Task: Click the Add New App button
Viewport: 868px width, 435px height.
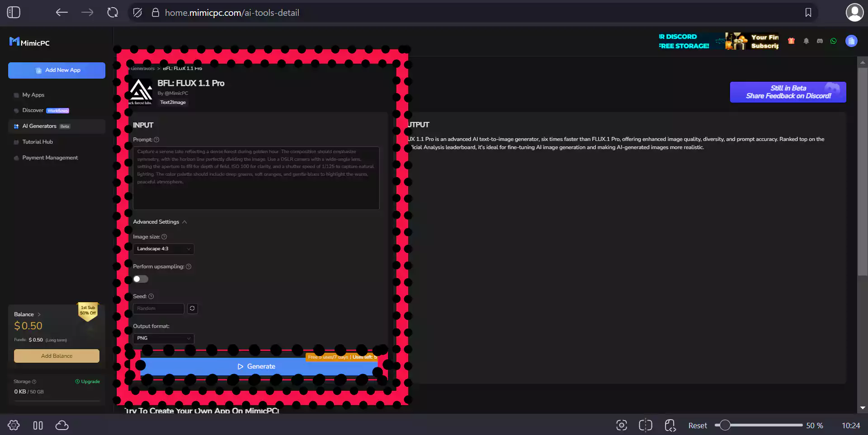Action: point(57,70)
